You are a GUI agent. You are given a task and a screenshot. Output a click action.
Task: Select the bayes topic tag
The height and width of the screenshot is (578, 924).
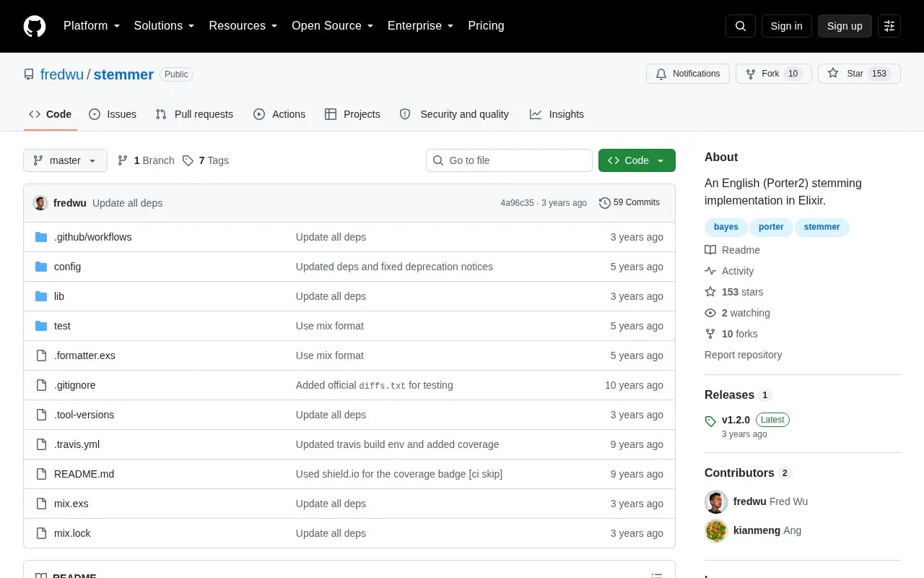725,227
